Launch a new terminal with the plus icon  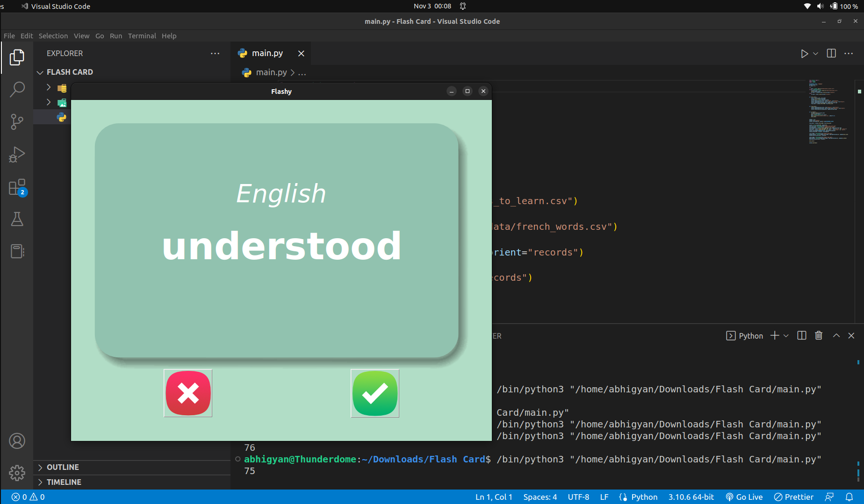tap(774, 335)
